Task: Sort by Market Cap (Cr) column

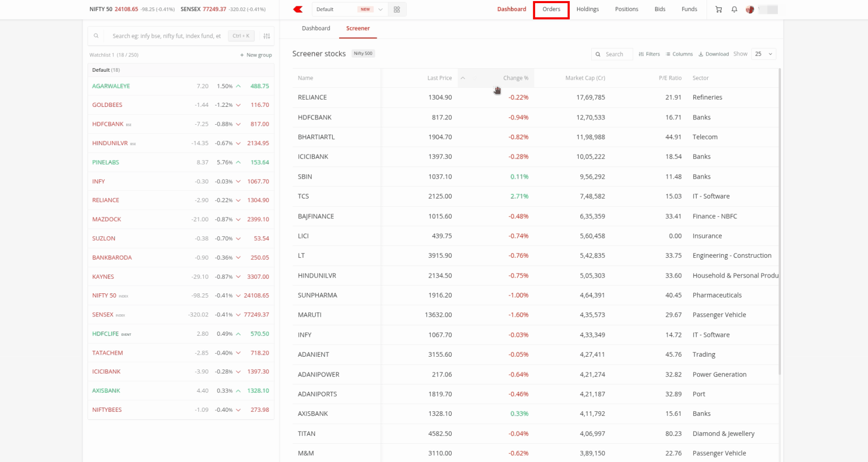Action: 585,78
